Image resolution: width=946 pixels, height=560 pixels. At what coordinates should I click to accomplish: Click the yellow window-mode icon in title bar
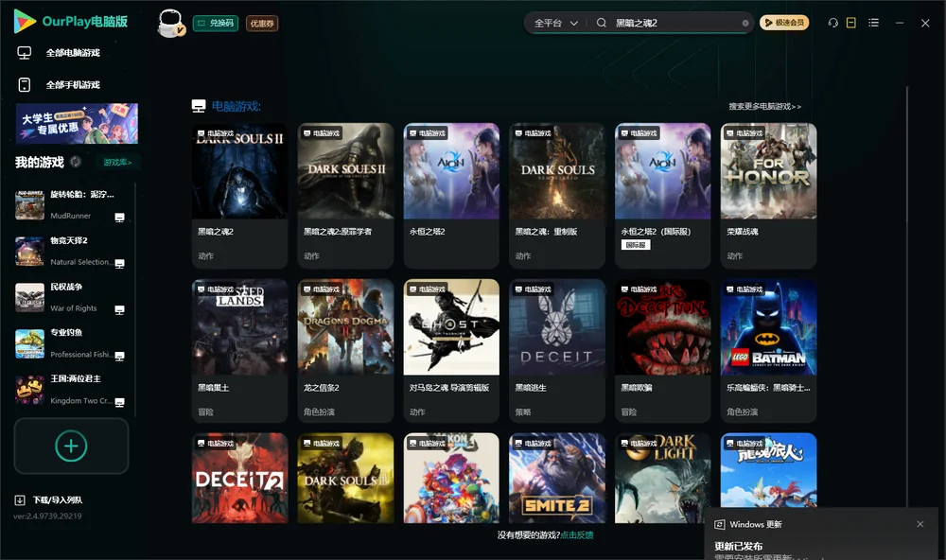pyautogui.click(x=851, y=23)
